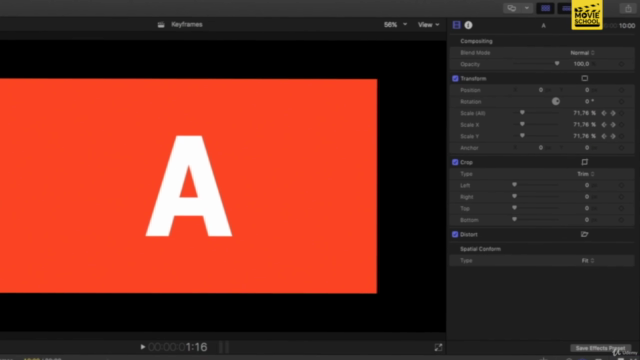
Task: Jump to previous keyframe on Scale (All)
Action: coord(604,113)
